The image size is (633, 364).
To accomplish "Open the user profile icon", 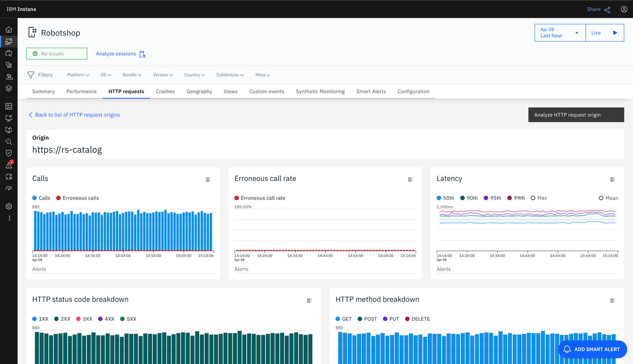I will [624, 9].
